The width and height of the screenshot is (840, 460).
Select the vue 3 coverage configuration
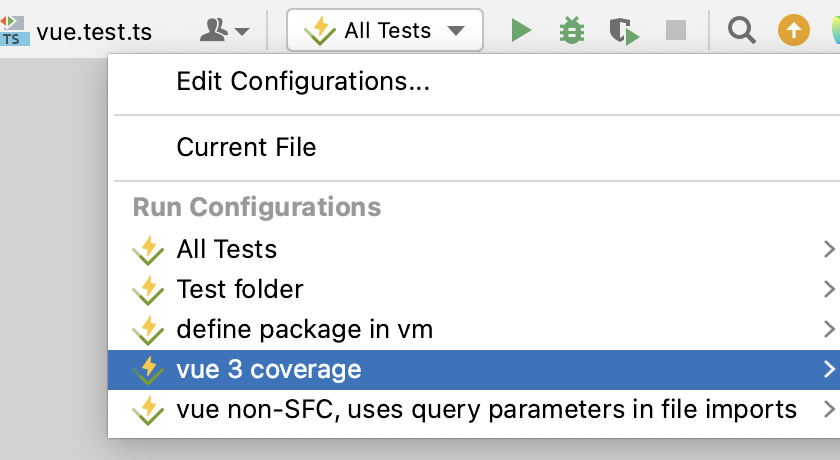268,370
